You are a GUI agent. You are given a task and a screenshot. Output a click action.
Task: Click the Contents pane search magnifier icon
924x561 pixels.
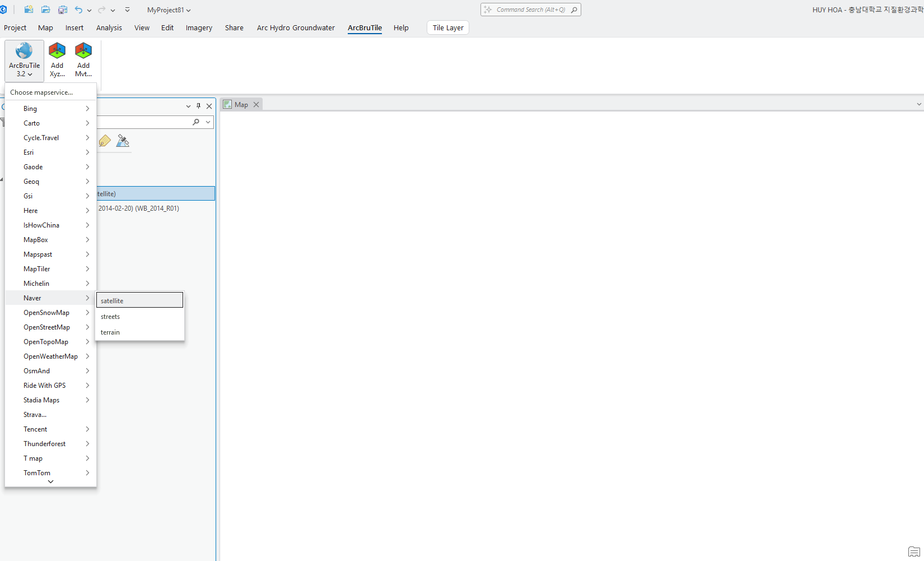pos(196,122)
